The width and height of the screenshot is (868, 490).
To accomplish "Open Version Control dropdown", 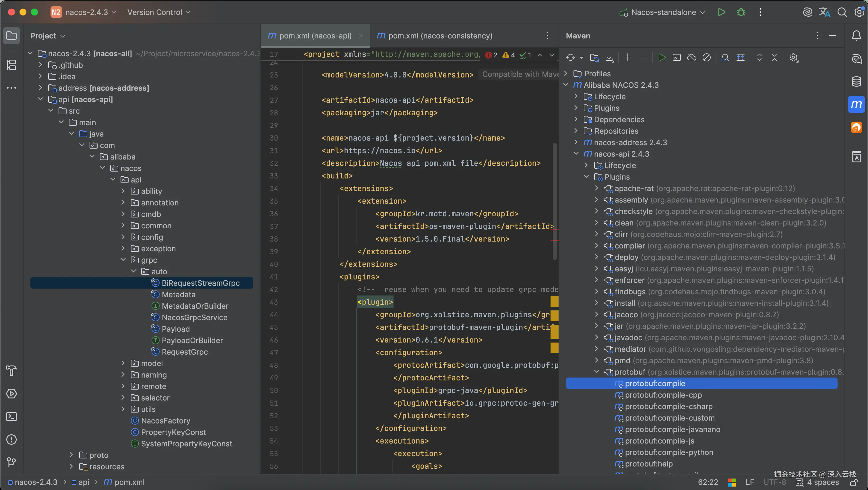I will click(x=158, y=12).
